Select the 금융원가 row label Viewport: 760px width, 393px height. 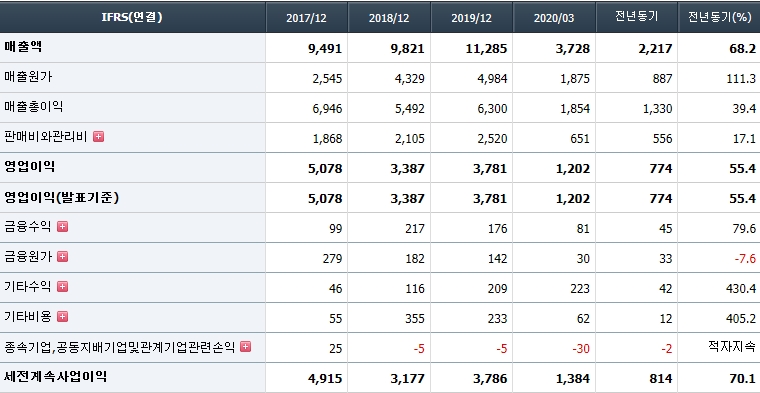click(28, 256)
